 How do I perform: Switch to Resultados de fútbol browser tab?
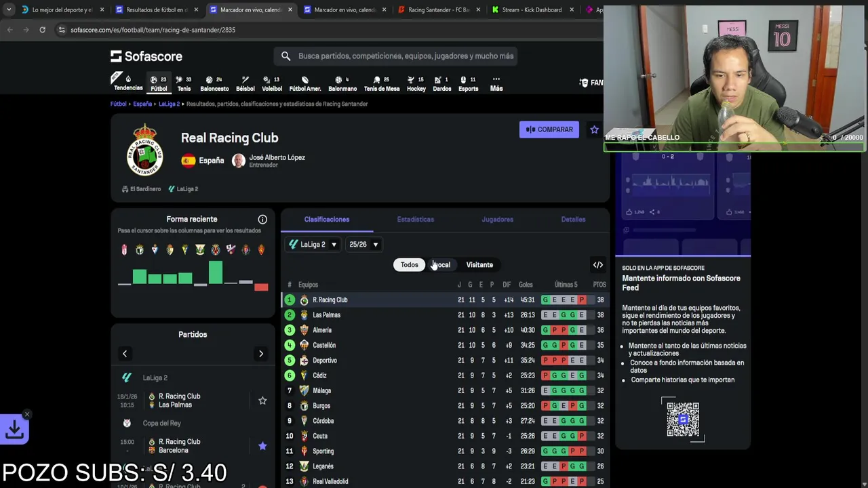(157, 9)
